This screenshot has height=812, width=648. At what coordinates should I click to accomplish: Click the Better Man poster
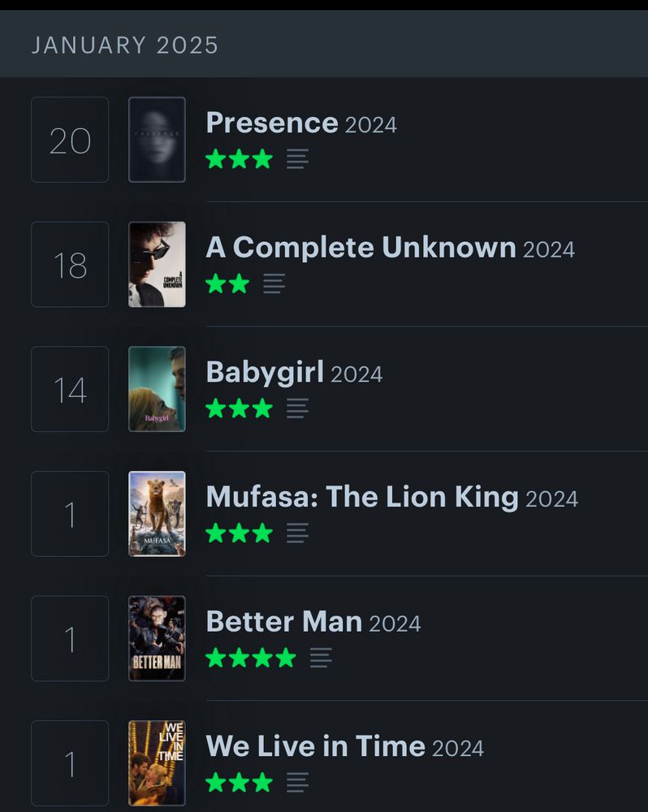tap(157, 638)
